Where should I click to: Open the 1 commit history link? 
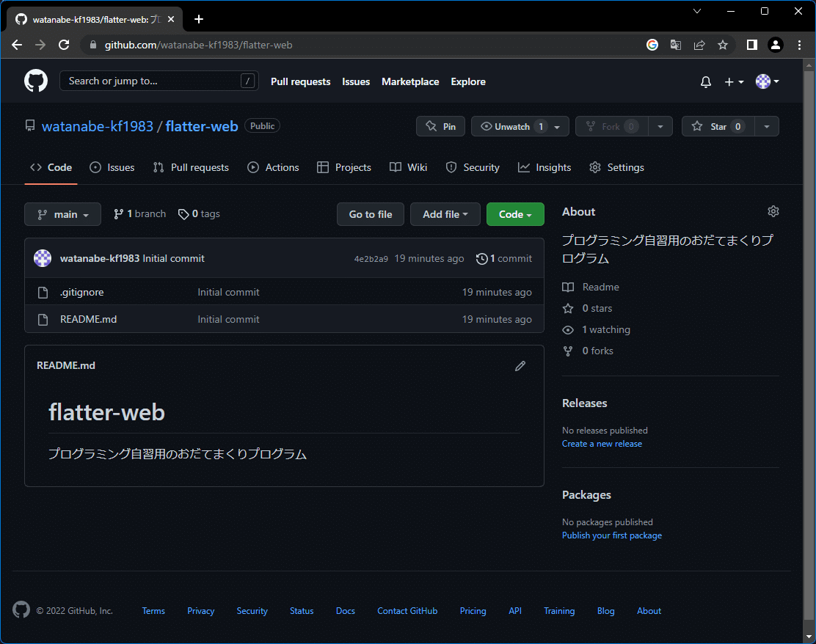pyautogui.click(x=503, y=258)
